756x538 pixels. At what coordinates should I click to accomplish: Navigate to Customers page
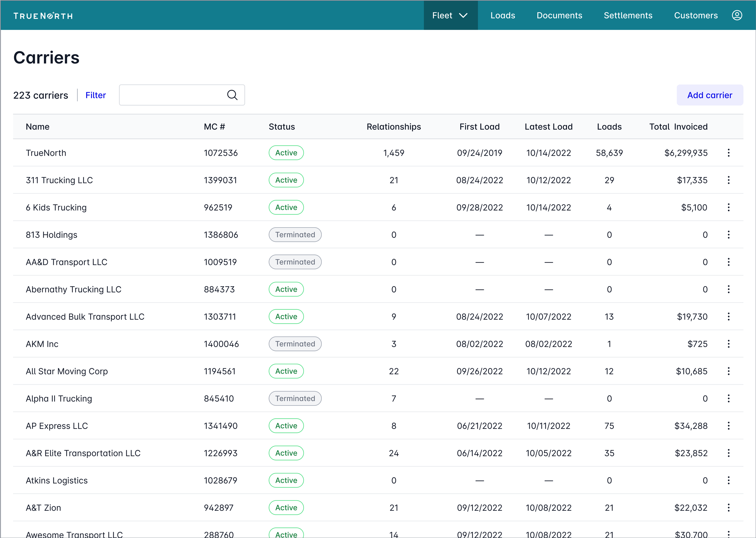coord(696,15)
